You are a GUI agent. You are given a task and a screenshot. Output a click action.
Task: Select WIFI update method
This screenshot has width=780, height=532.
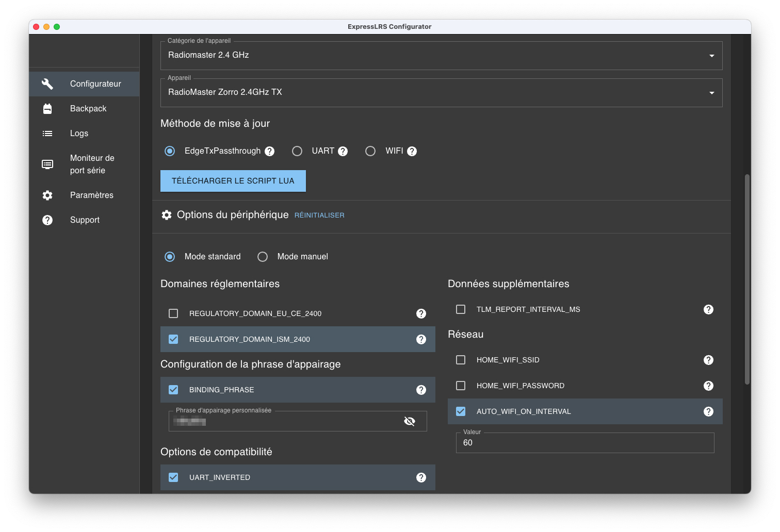click(370, 151)
